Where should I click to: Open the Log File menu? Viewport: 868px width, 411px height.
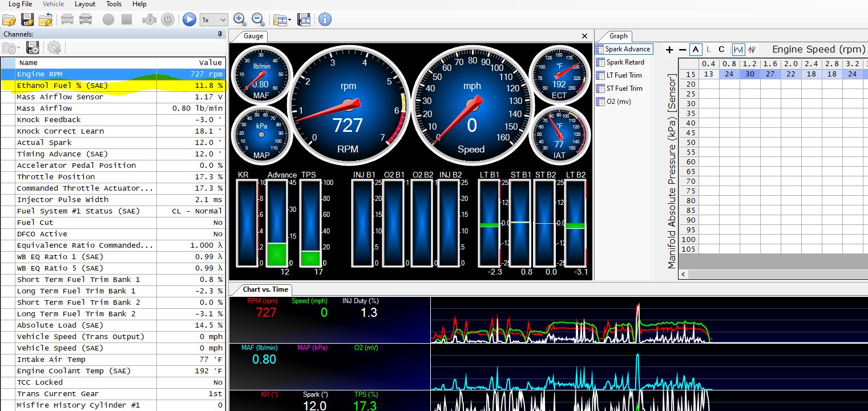(20, 4)
